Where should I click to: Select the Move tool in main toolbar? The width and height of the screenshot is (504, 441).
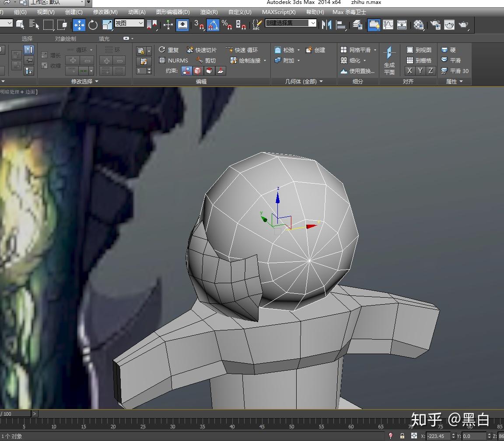click(x=79, y=25)
